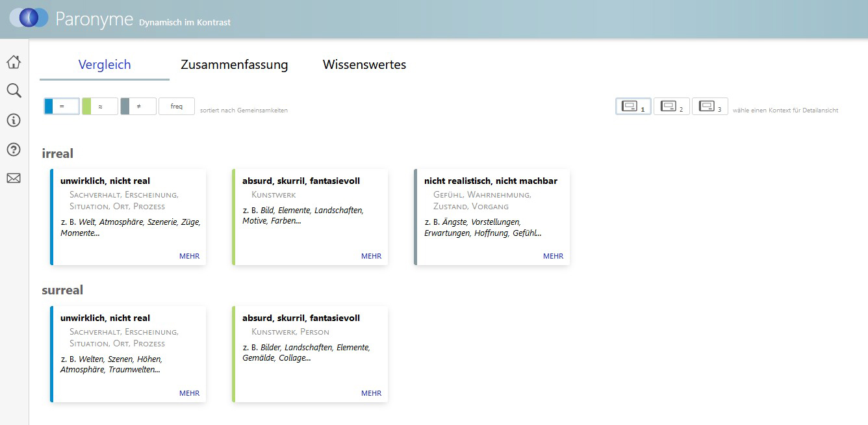Select context detail view 2 icon
Viewport: 868px width, 425px height.
[x=671, y=107]
